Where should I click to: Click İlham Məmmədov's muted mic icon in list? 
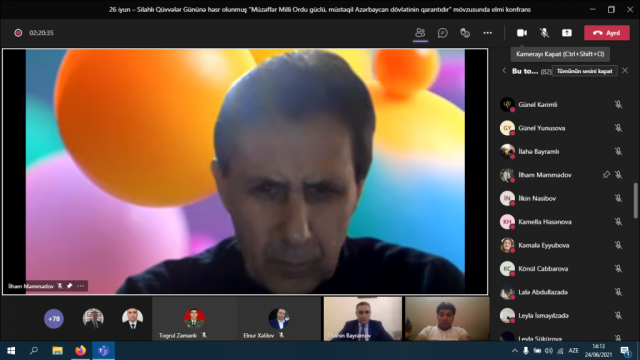click(618, 175)
